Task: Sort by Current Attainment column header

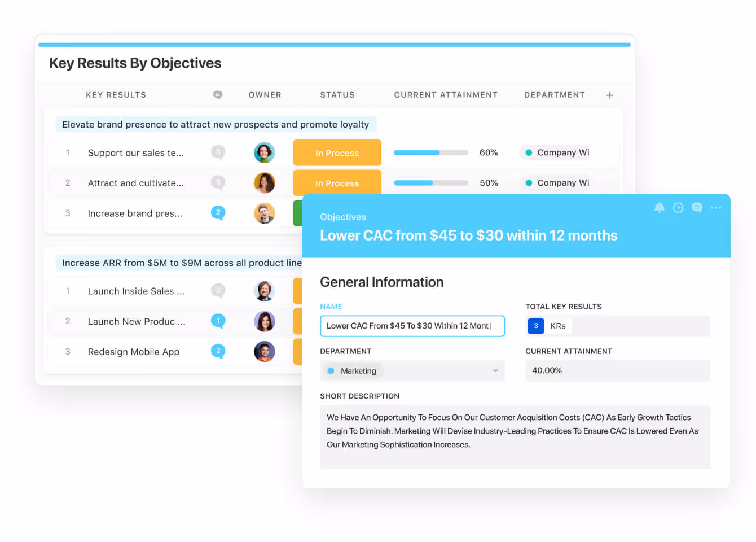Action: point(446,95)
